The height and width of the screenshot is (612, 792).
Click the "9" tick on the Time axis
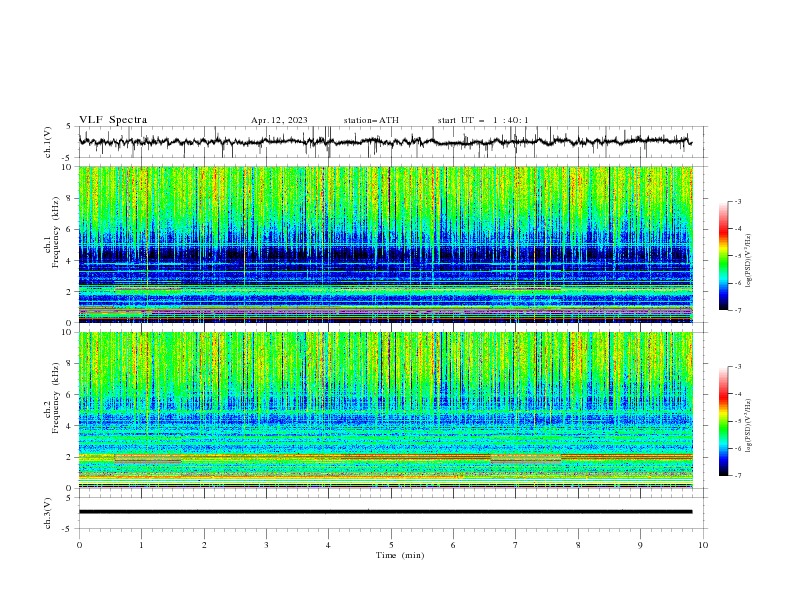(x=640, y=545)
